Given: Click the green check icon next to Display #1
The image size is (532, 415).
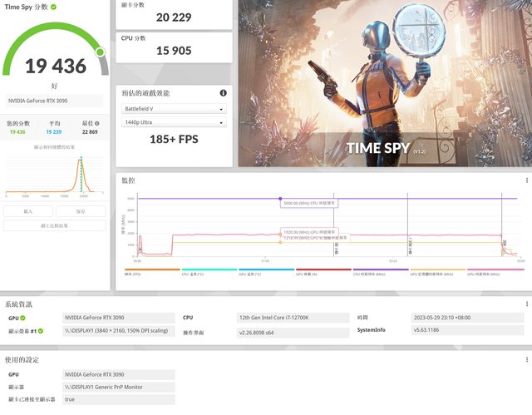Looking at the screenshot, I should (x=46, y=331).
